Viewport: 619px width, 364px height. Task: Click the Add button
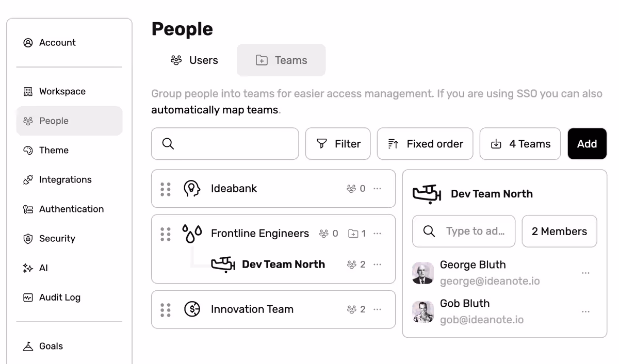pyautogui.click(x=587, y=143)
